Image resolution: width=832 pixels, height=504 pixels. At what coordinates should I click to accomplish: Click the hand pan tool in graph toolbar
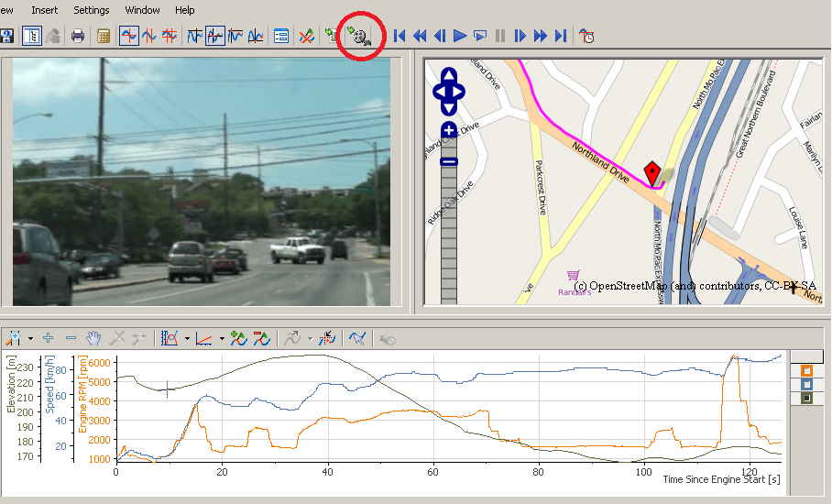coord(93,338)
